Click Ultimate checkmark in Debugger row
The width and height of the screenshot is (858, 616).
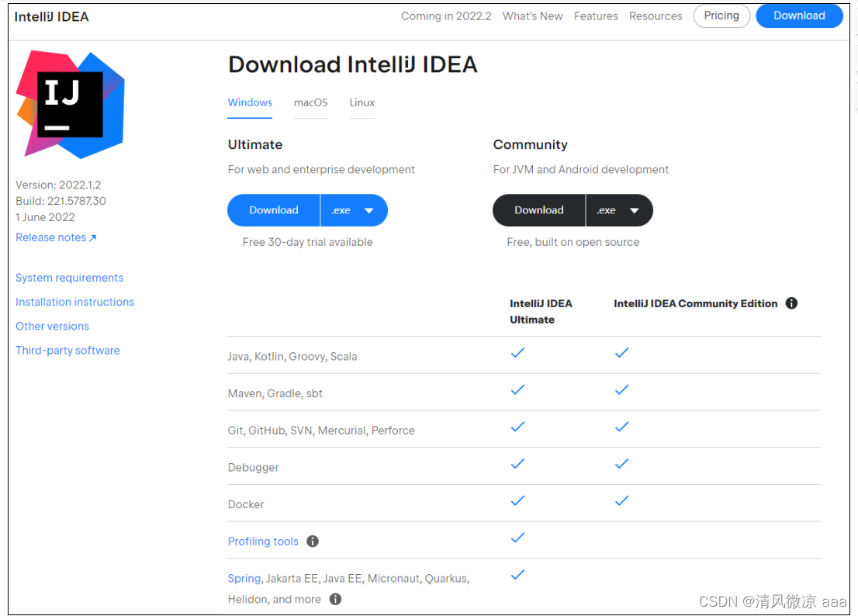coord(517,464)
